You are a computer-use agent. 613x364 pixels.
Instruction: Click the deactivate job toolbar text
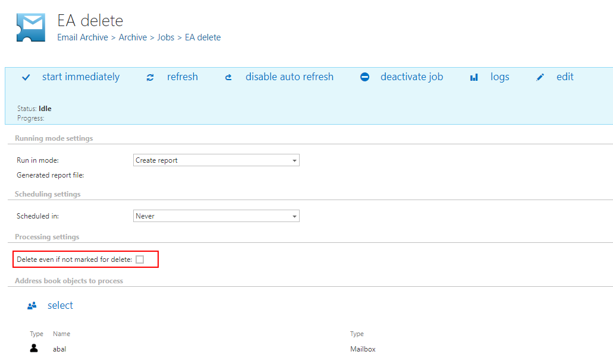point(411,77)
